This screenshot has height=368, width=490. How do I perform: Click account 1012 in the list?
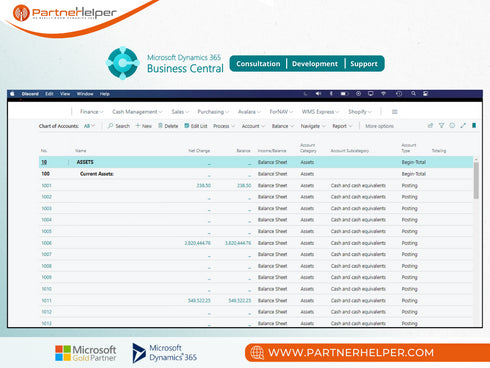[x=46, y=312]
